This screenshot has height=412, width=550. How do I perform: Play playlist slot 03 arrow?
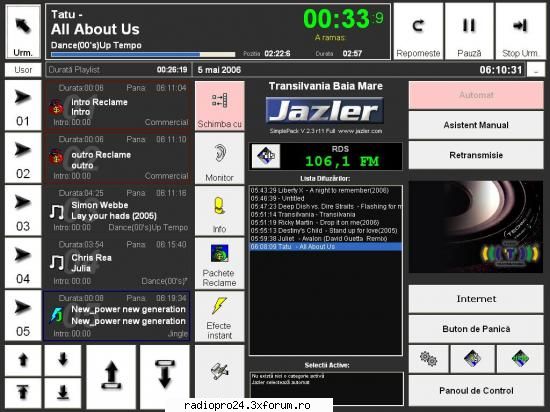coord(23,210)
